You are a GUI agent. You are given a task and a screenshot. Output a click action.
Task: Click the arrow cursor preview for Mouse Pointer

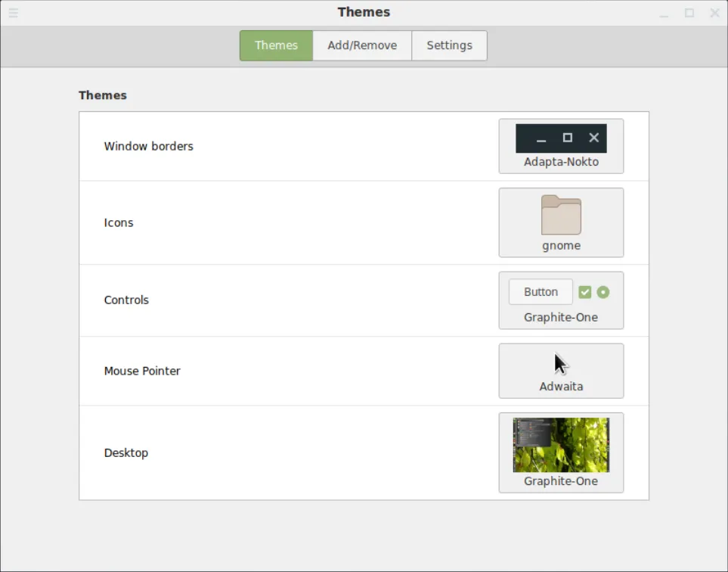(x=560, y=364)
